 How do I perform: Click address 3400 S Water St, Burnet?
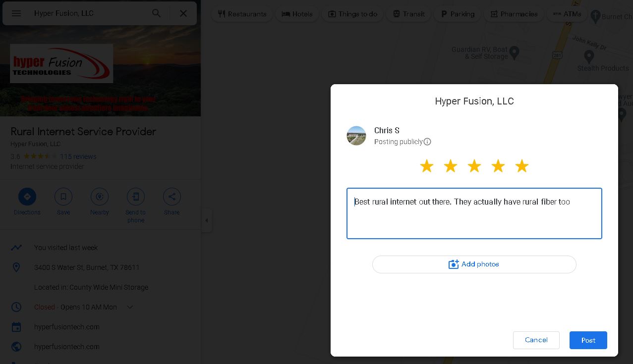point(87,267)
